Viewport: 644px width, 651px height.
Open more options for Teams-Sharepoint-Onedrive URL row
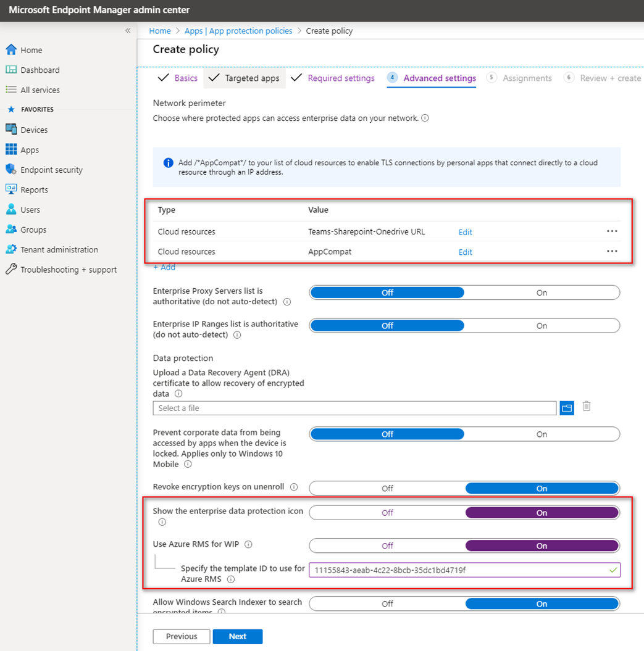coord(612,231)
